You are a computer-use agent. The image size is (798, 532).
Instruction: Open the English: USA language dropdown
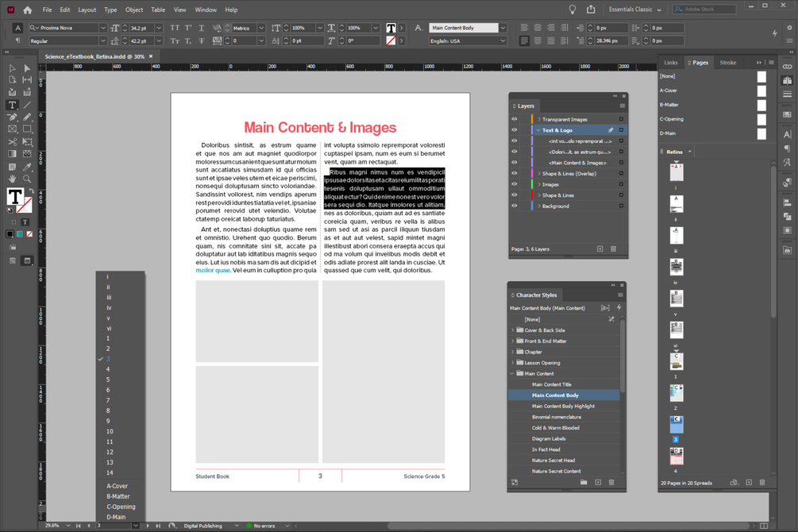[x=503, y=40]
